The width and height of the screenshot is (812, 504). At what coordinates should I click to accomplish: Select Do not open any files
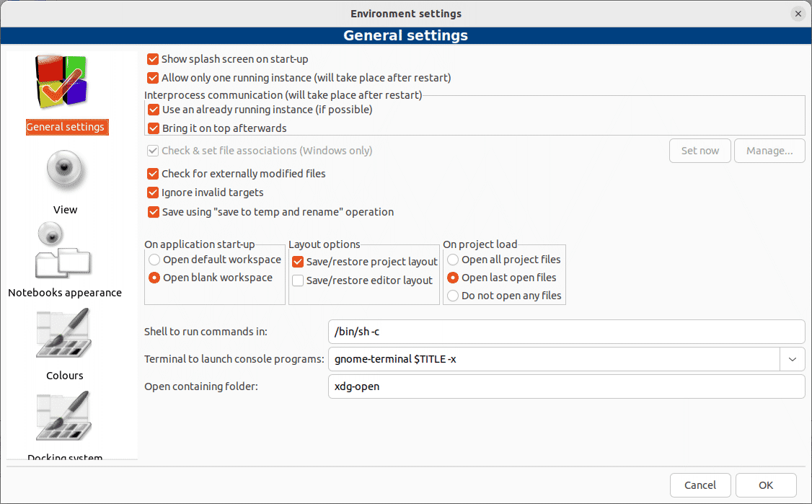point(453,296)
